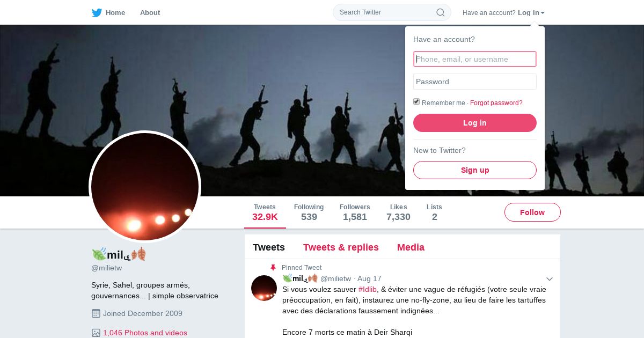Click the Twitter bird Home icon

click(97, 13)
